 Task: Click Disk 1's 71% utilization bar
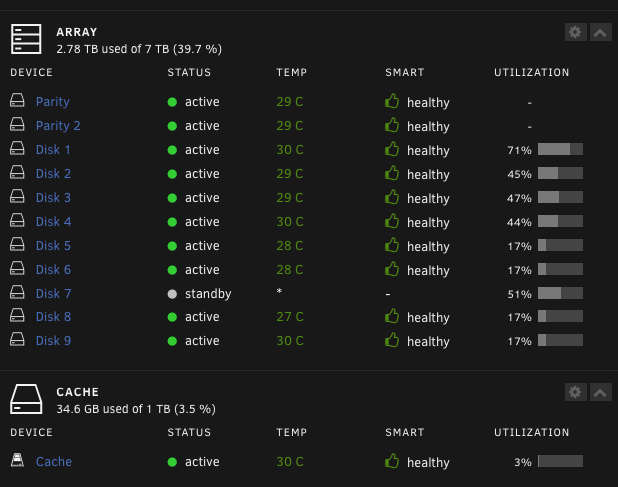click(x=560, y=149)
